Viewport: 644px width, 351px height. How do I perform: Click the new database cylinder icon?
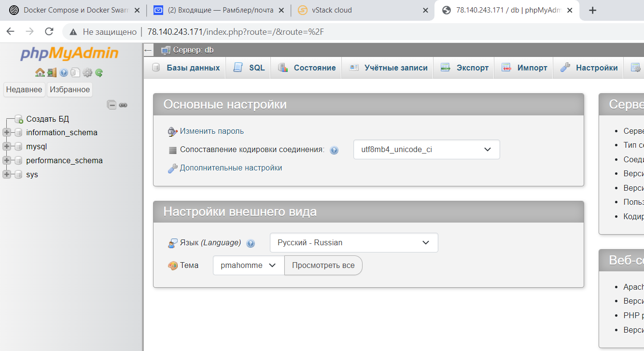coord(19,119)
